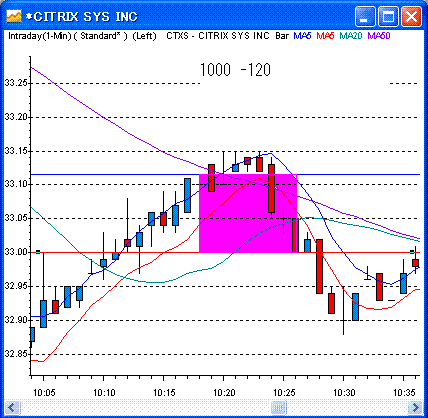The width and height of the screenshot is (428, 418).
Task: Maximize the CITRIX SYS INC window
Action: [x=388, y=17]
